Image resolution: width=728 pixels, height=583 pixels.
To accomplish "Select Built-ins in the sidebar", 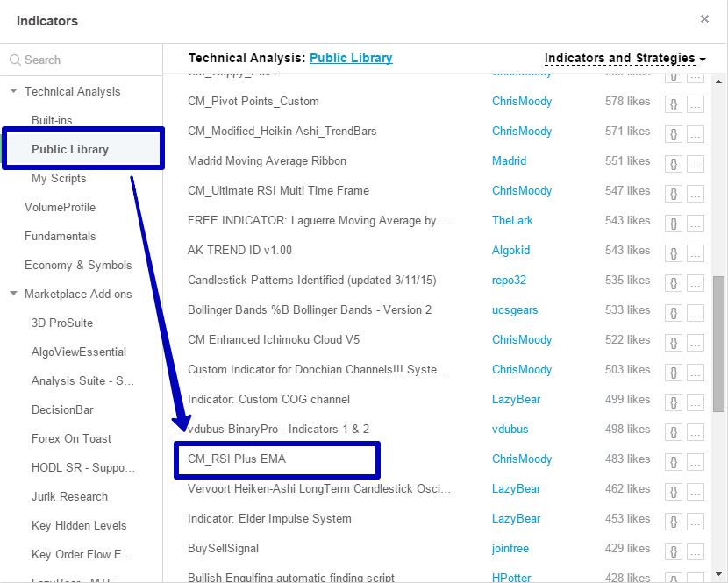I will [x=52, y=120].
